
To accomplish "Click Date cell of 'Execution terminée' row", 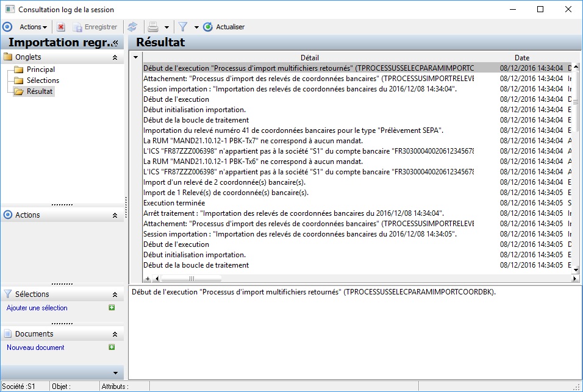I will pyautogui.click(x=531, y=203).
